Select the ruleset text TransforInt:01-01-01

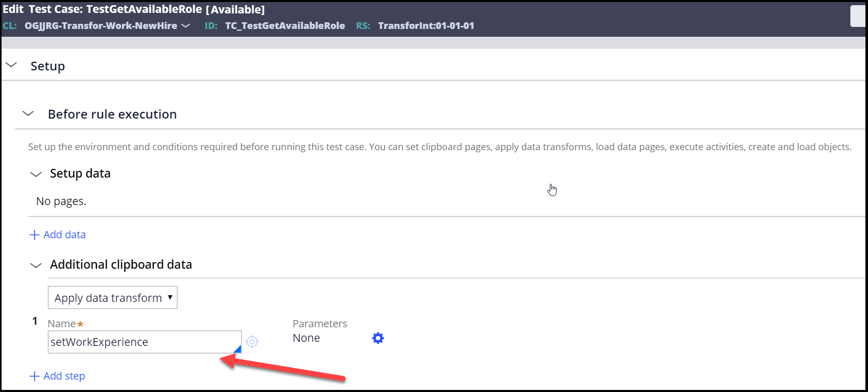pos(426,25)
